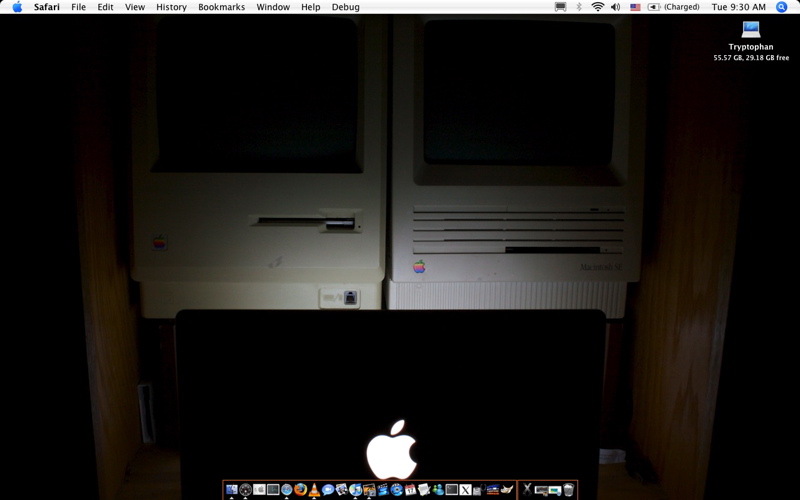Image resolution: width=800 pixels, height=500 pixels.
Task: Open the Safari application menu
Action: click(x=46, y=7)
